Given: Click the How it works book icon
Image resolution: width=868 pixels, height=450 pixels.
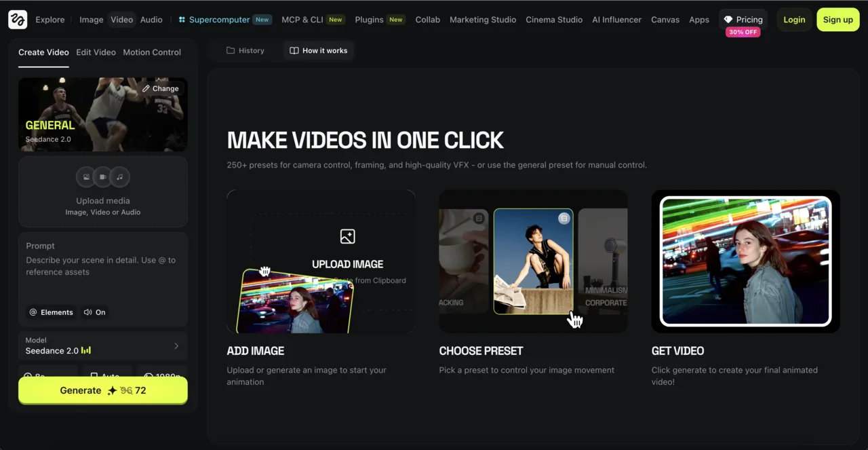Looking at the screenshot, I should (x=294, y=50).
